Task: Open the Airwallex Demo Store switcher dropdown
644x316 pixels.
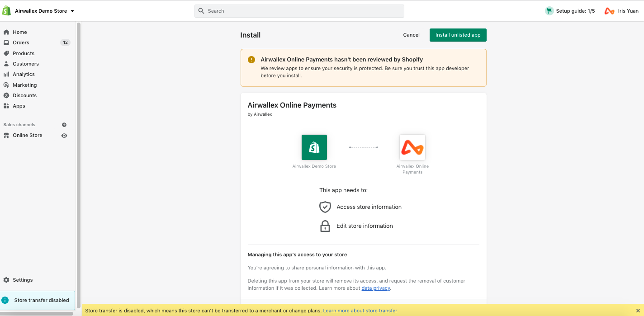Action: (44, 11)
